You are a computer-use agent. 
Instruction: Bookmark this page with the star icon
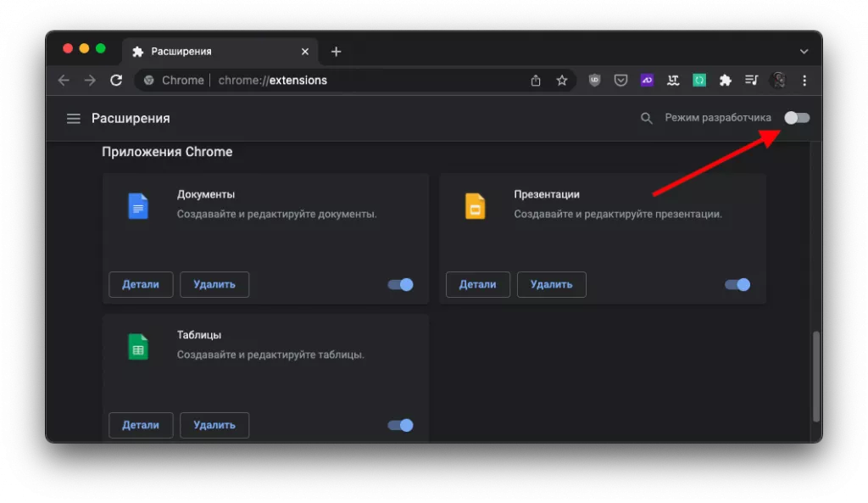561,81
